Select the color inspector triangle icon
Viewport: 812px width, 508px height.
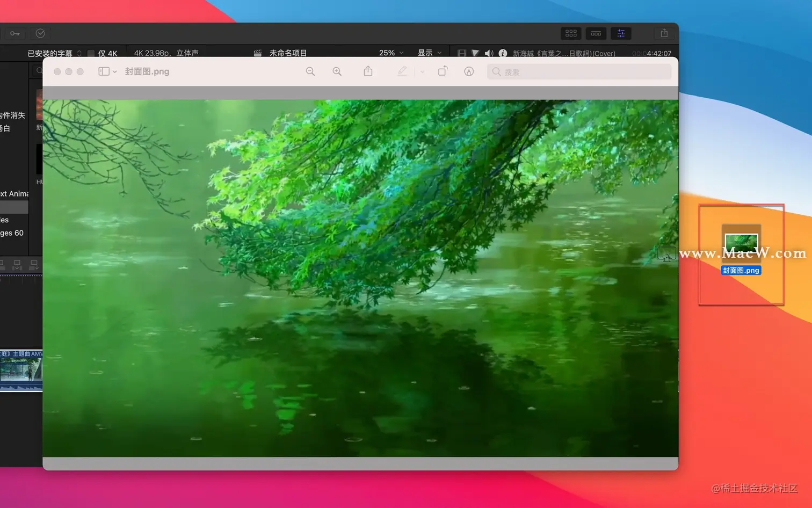click(x=475, y=53)
